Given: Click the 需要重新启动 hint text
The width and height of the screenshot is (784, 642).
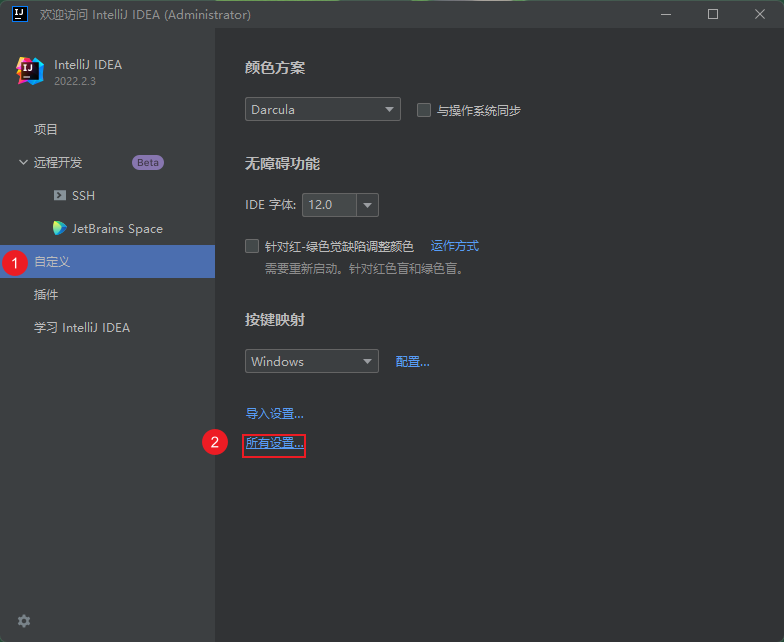Looking at the screenshot, I should [364, 268].
